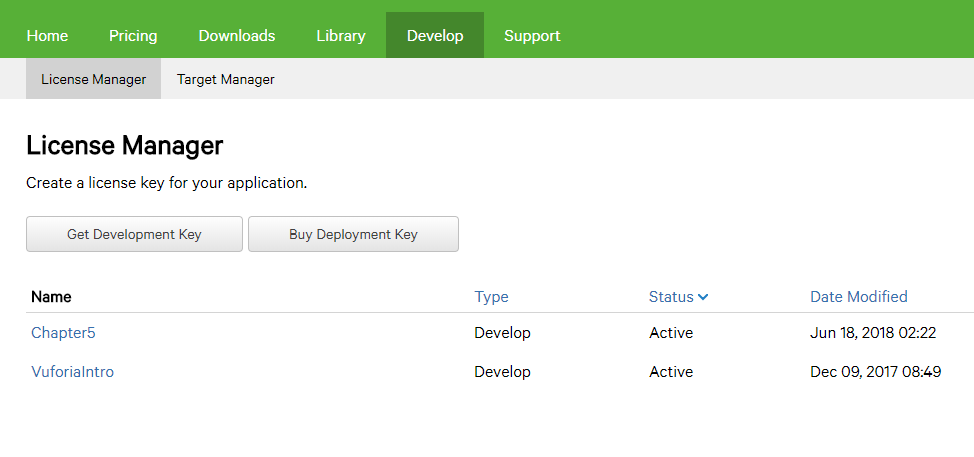Click the Get Development Key button
The width and height of the screenshot is (974, 457).
(134, 234)
